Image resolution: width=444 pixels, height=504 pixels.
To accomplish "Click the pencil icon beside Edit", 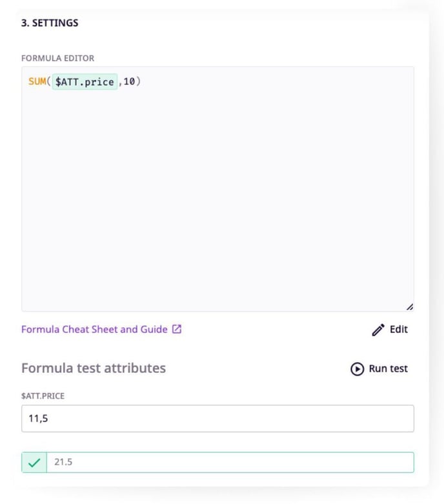I will pos(378,330).
